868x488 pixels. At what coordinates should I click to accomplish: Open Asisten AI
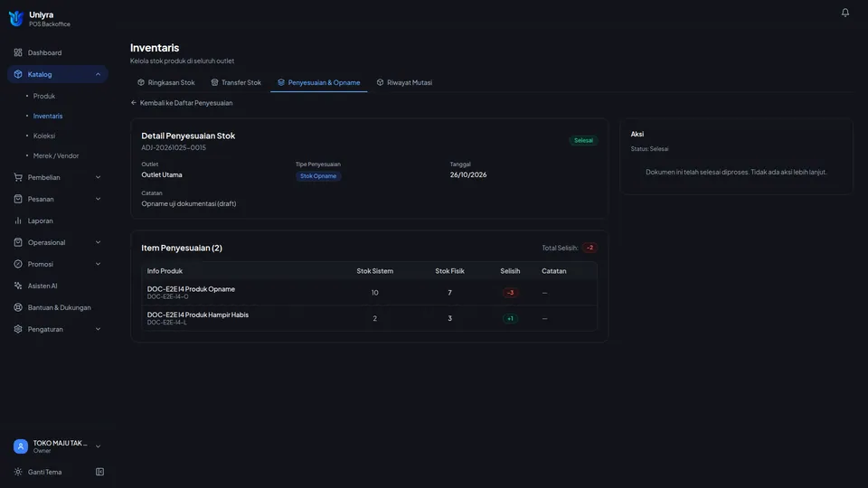point(58,286)
